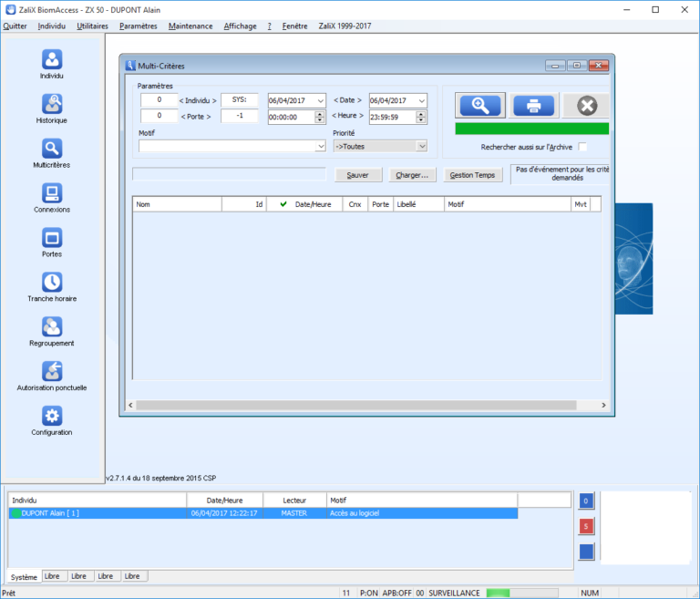
Task: Click the magnifier search button
Action: point(480,106)
